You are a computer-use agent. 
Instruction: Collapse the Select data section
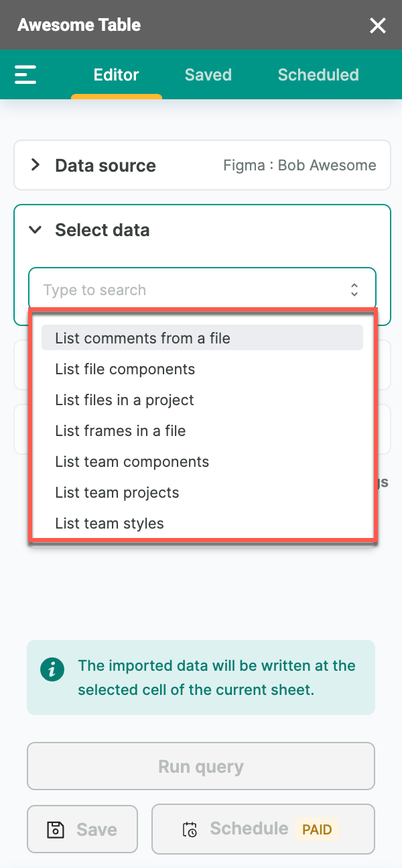pyautogui.click(x=35, y=229)
